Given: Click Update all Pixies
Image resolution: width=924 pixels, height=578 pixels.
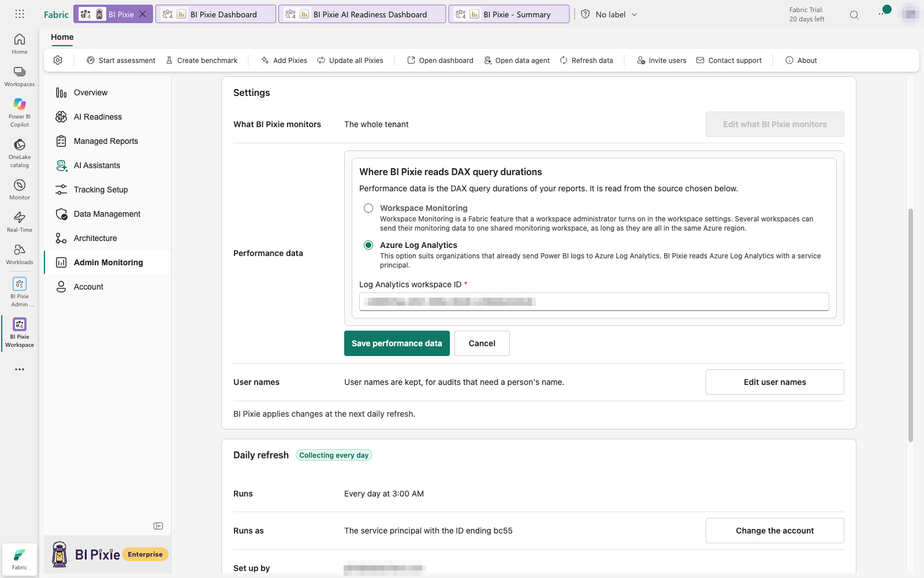Looking at the screenshot, I should click(350, 60).
